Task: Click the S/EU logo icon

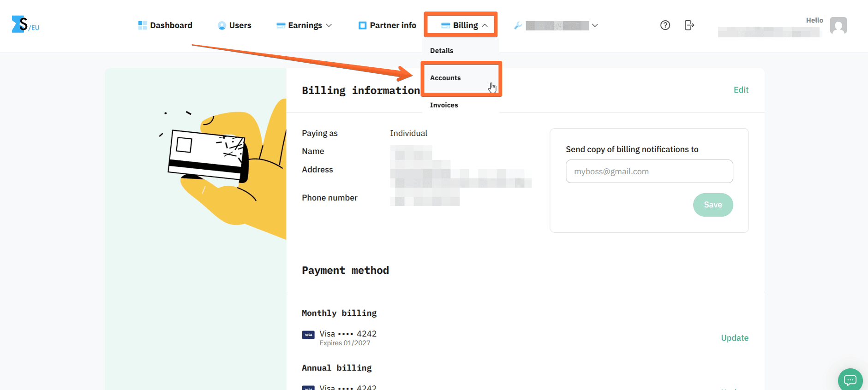Action: [25, 24]
